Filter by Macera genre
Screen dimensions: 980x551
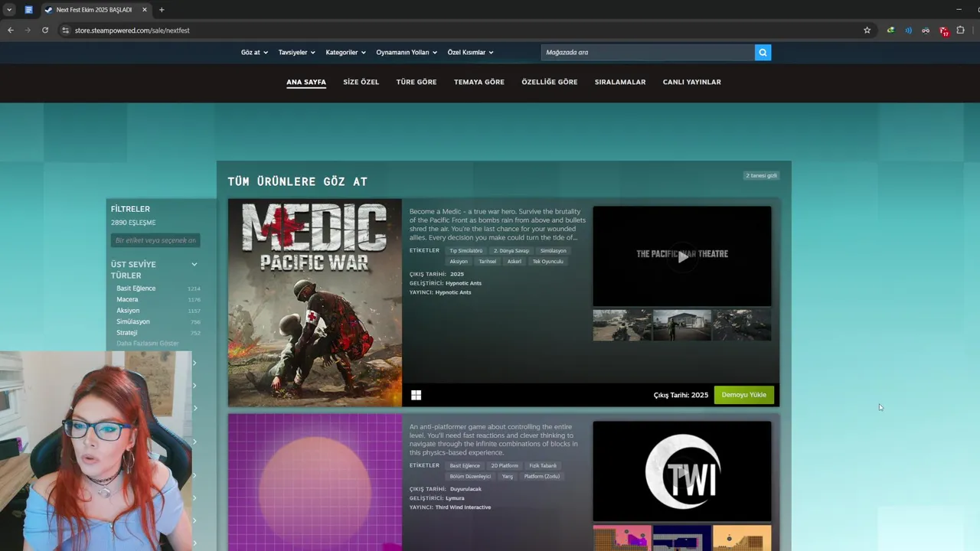point(127,299)
